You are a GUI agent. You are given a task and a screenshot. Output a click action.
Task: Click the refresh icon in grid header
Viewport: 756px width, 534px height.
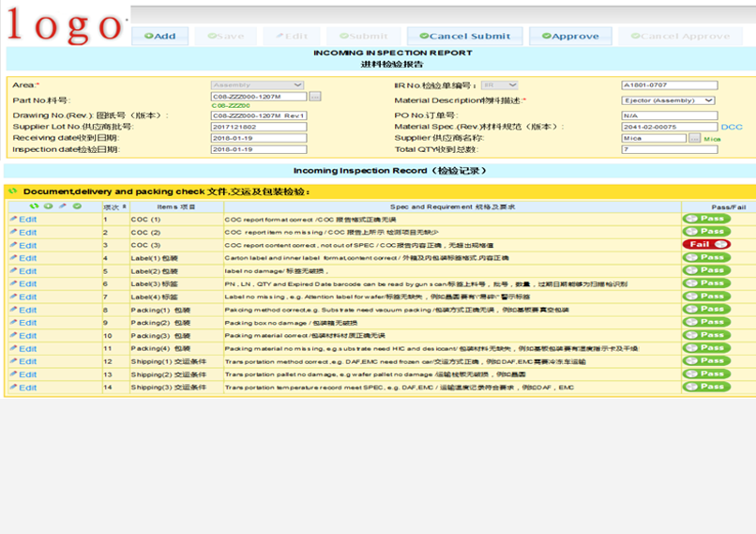click(35, 206)
